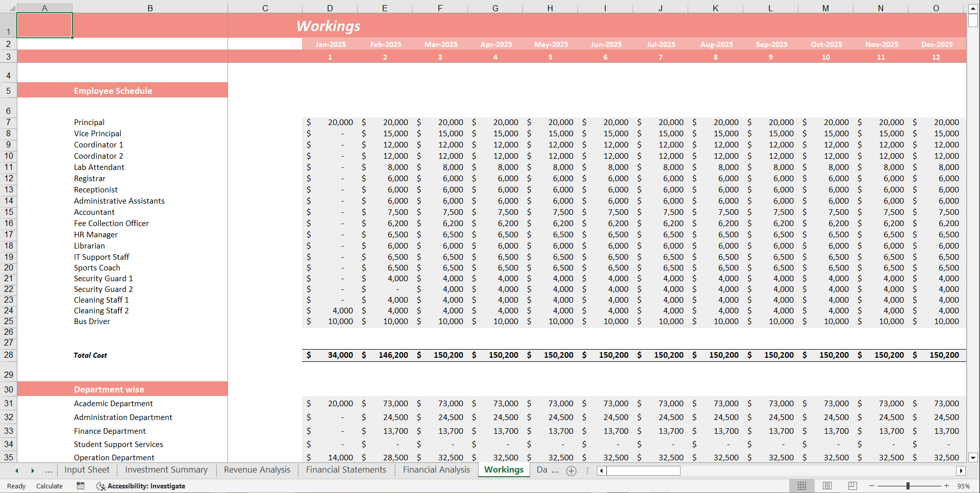Select Page Break Preview in the status bar
The height and width of the screenshot is (493, 980).
pos(852,486)
